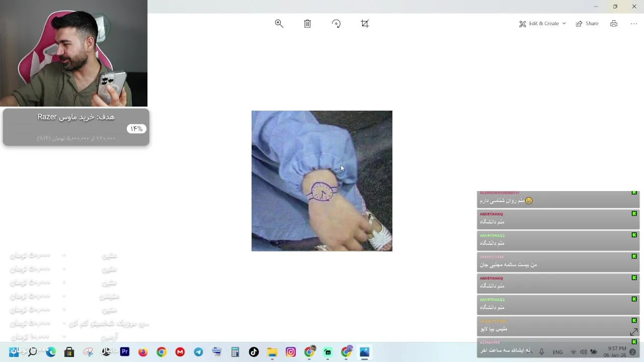Click the wrist watch photo
The image size is (644, 362).
pos(322,181)
